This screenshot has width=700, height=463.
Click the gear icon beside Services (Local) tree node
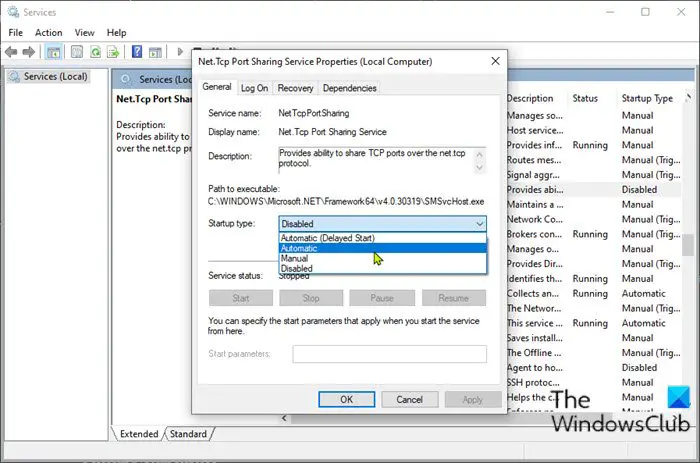[14, 76]
